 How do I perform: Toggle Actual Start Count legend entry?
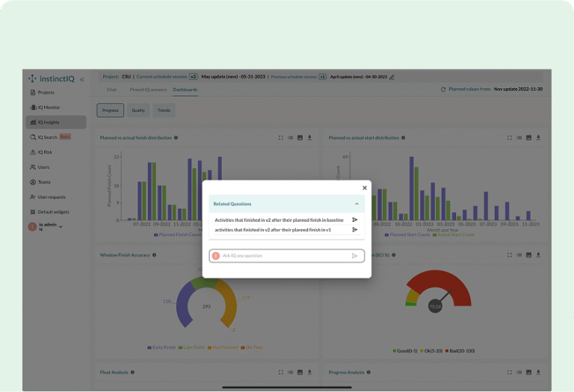[x=454, y=234]
